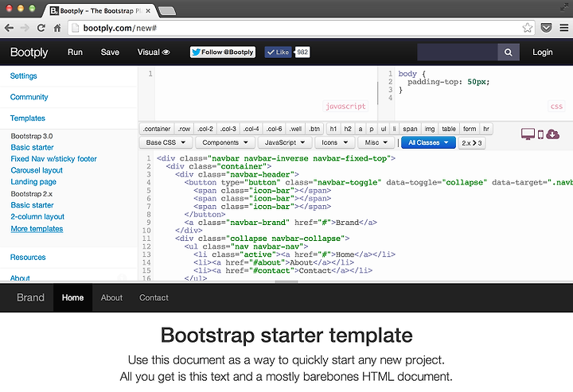Image resolution: width=573 pixels, height=392 pixels.
Task: Toggle the Visual eye mode
Action: pyautogui.click(x=154, y=52)
